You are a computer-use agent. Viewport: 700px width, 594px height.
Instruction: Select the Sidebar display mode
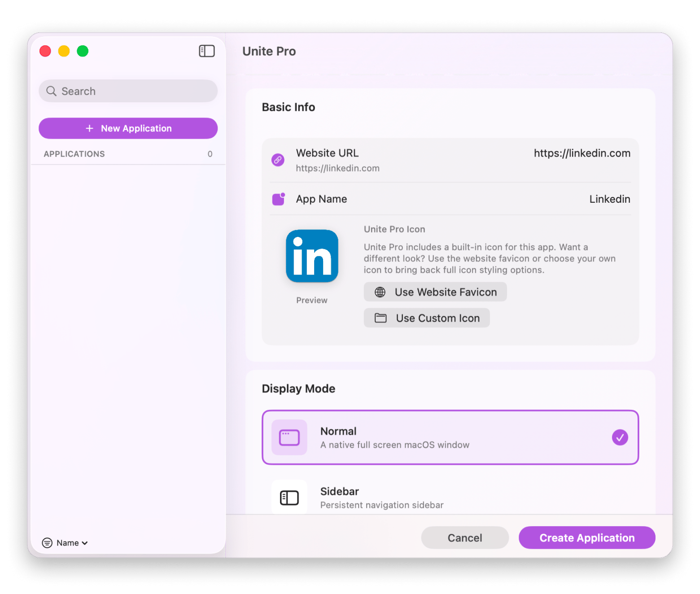[450, 498]
